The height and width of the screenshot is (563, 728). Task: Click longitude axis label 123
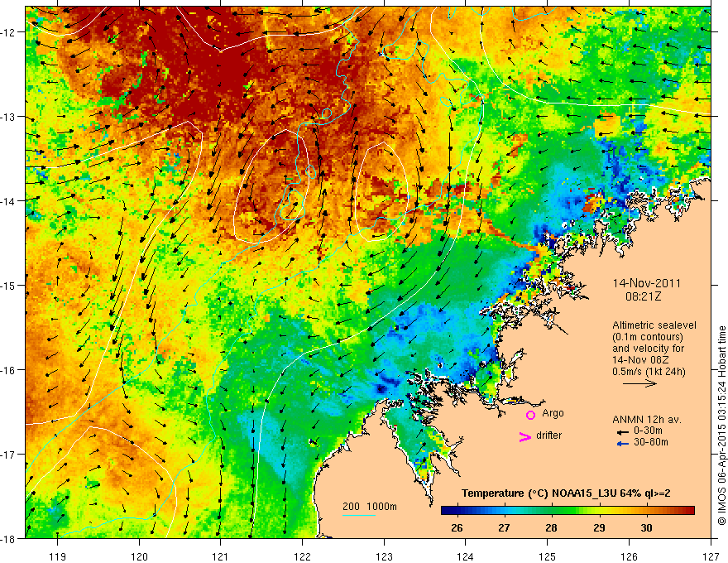(x=385, y=557)
